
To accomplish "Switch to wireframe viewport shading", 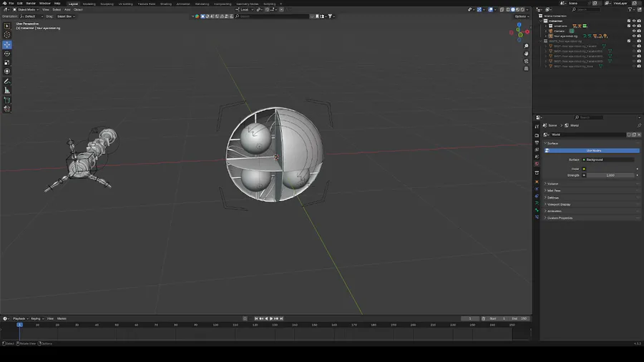I will (508, 9).
